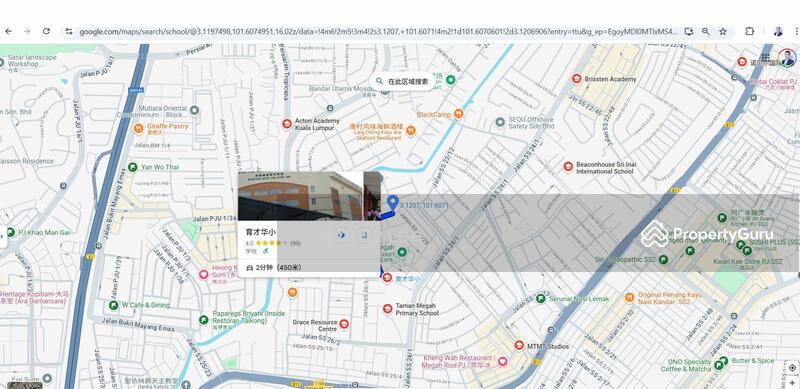Select the BlackCamp restaurant pin
This screenshot has width=800, height=389.
pos(459,114)
